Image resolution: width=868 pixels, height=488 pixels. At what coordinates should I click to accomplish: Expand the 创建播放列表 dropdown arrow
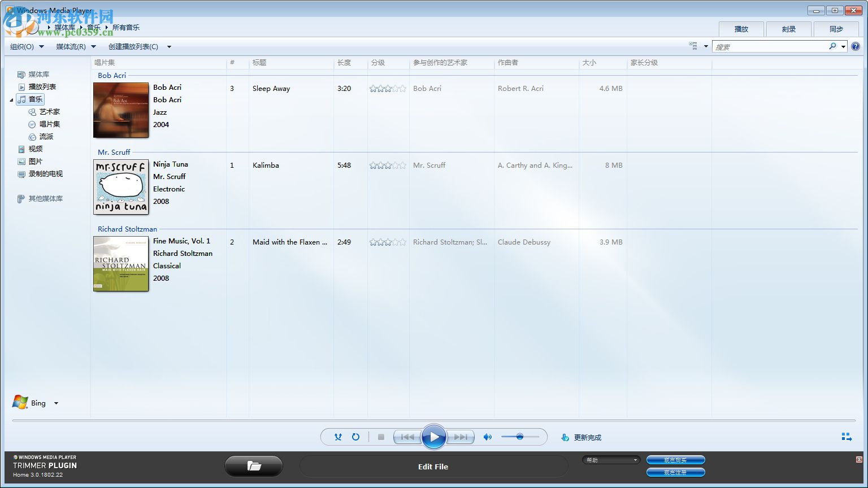[x=169, y=47]
